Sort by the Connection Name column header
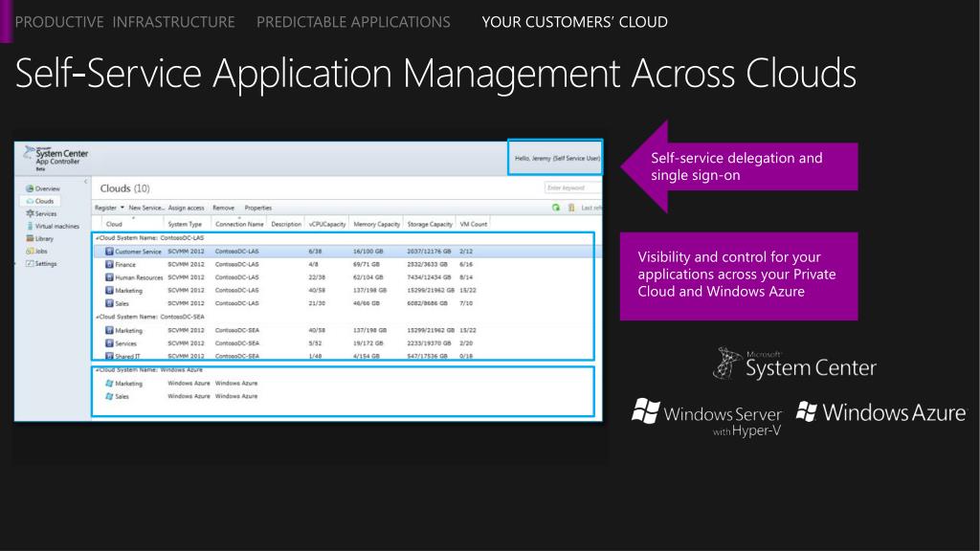 (239, 224)
